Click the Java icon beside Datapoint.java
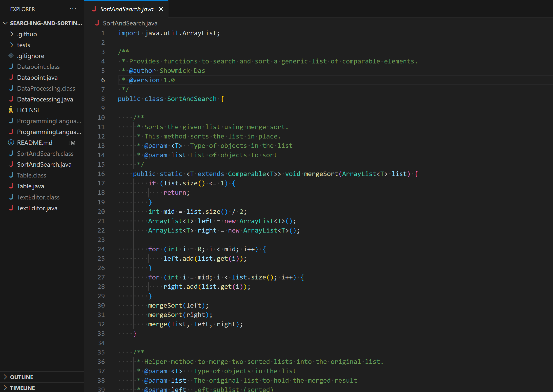 11,78
